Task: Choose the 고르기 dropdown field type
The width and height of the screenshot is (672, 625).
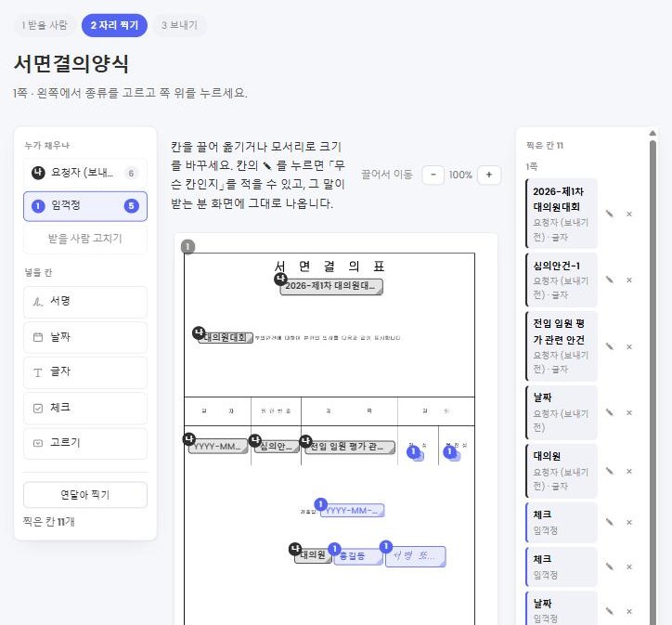Action: 85,443
